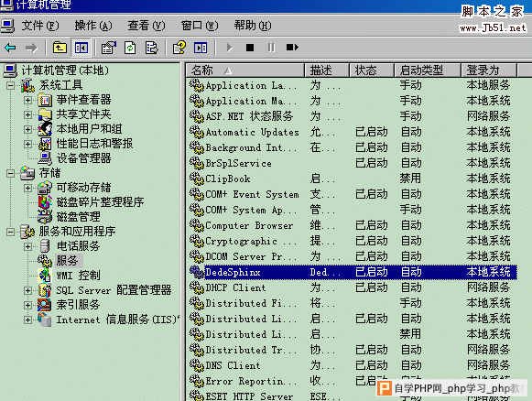The height and width of the screenshot is (401, 532).
Task: Sort by the 描述 column header
Action: tap(327, 70)
